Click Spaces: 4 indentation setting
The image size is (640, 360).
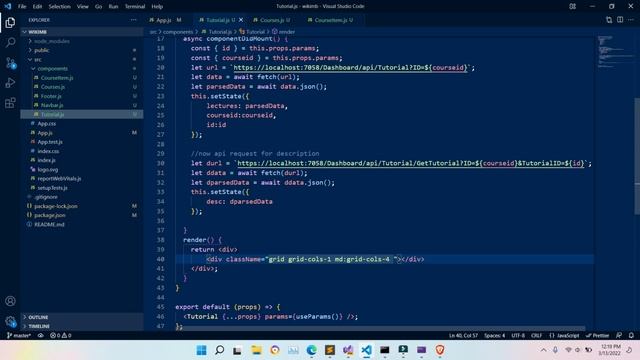coord(495,335)
